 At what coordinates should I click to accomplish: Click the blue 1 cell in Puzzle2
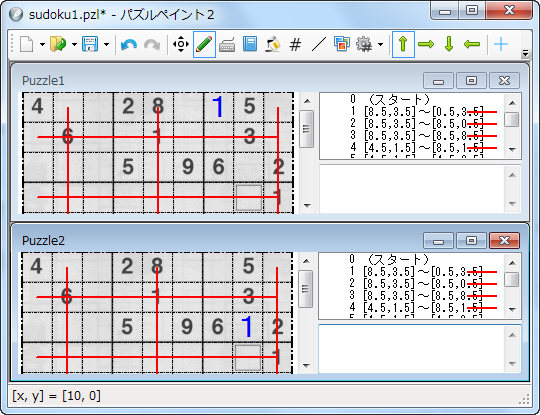pyautogui.click(x=247, y=327)
